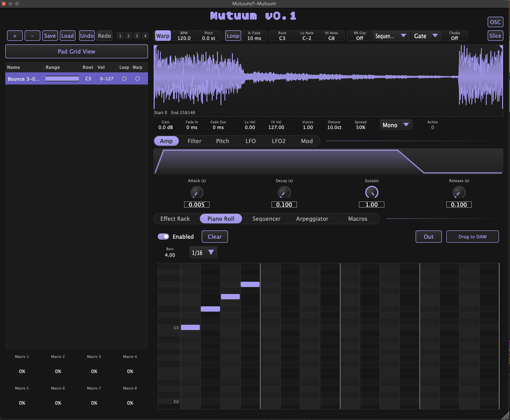
Task: Switch to the Filter tab
Action: pyautogui.click(x=195, y=141)
